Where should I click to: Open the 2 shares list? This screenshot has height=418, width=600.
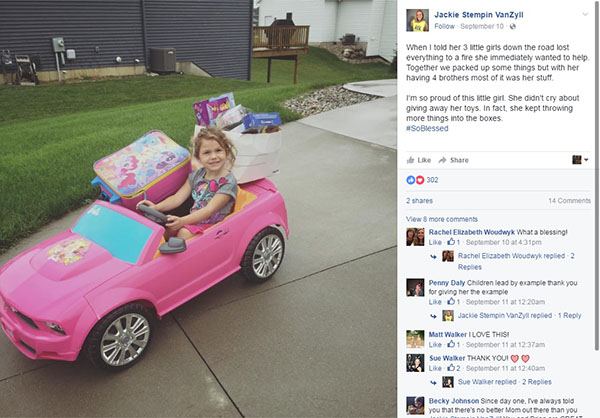[x=419, y=201]
